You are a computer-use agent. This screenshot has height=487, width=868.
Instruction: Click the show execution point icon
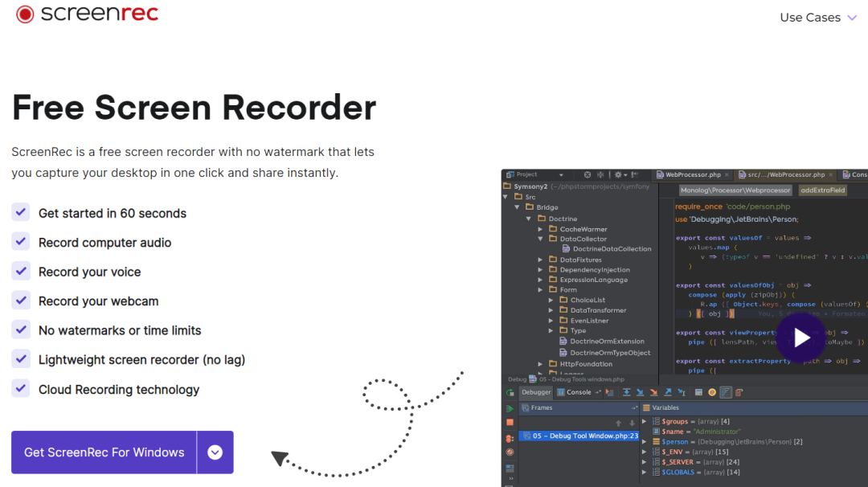[x=609, y=392]
